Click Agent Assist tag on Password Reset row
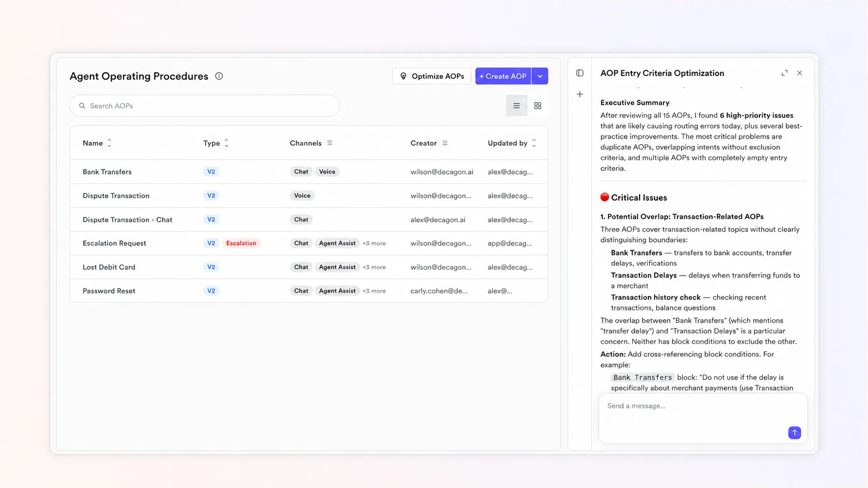 pos(337,291)
